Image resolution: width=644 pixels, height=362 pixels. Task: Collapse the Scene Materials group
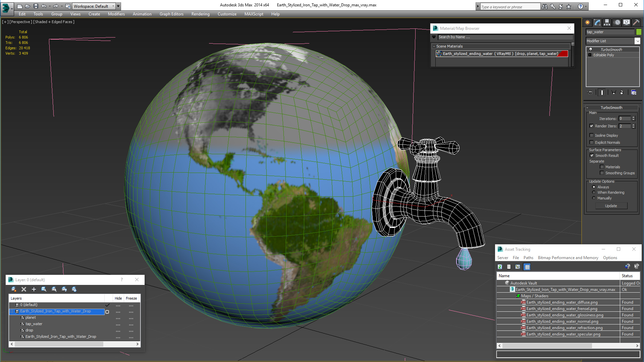pyautogui.click(x=434, y=46)
